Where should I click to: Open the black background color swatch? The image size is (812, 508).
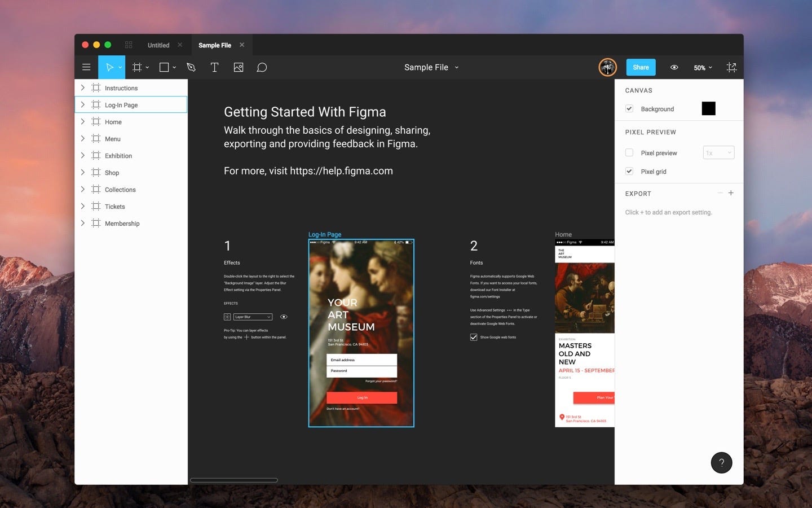point(708,108)
